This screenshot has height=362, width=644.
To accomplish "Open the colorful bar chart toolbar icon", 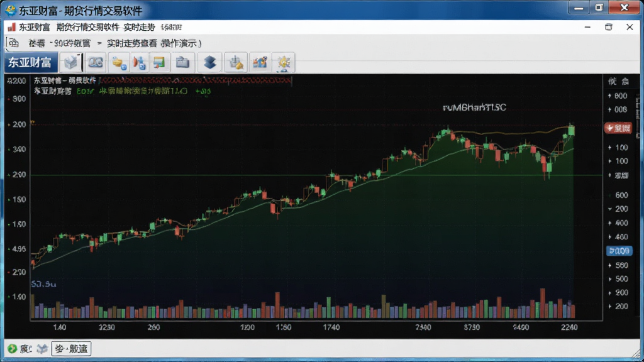I will point(260,62).
